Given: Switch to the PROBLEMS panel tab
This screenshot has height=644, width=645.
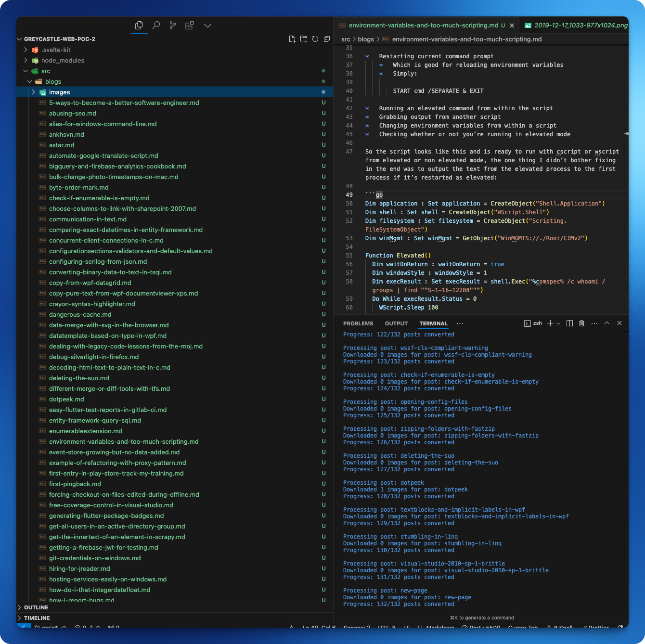Looking at the screenshot, I should click(358, 323).
